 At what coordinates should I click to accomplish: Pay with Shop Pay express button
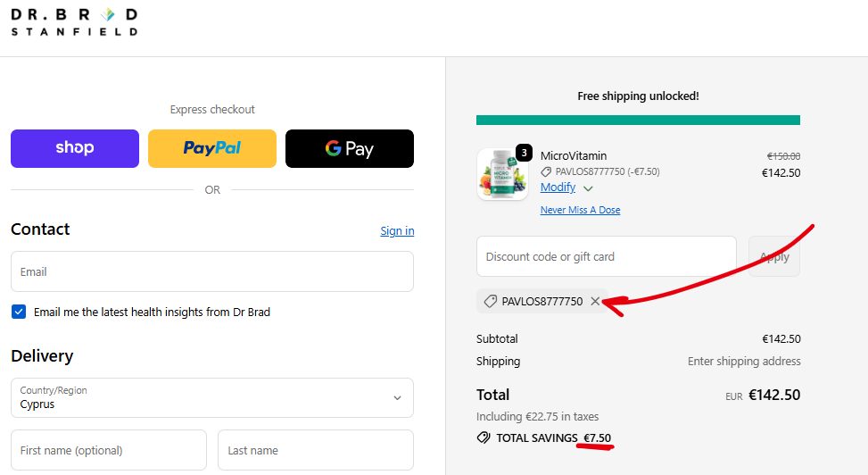click(75, 148)
